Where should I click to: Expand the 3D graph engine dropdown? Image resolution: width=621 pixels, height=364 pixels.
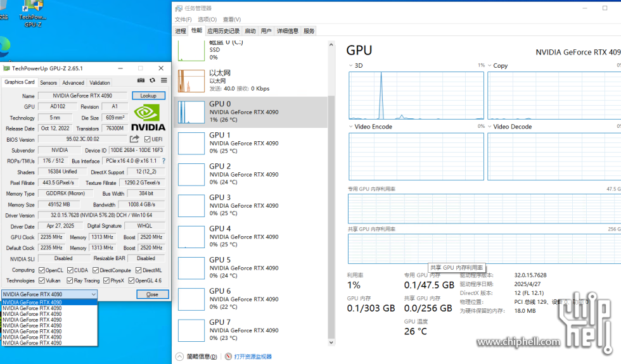tap(350, 66)
